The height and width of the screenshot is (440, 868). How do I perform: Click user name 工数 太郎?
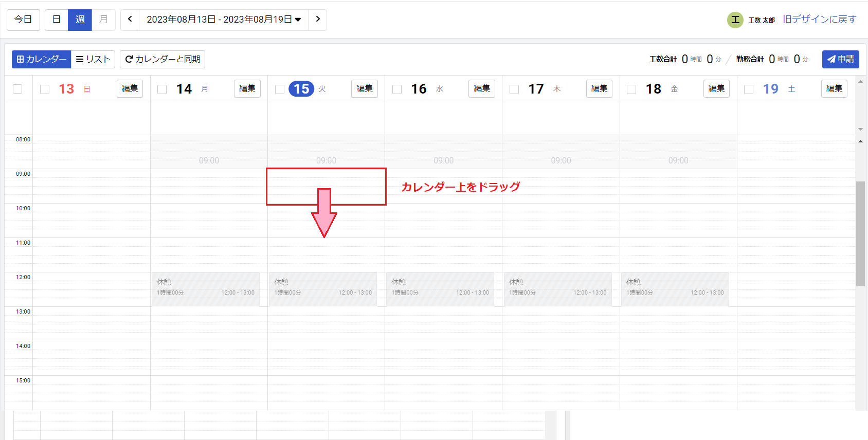761,20
